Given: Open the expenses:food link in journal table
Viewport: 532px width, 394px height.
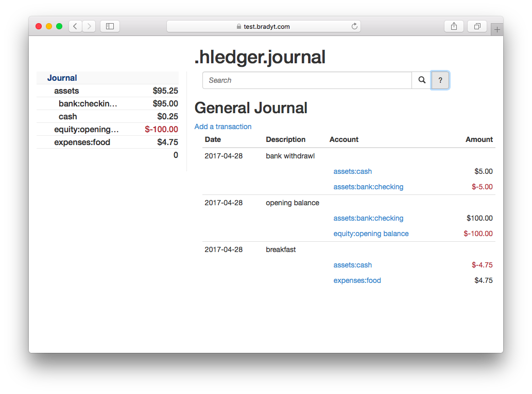Looking at the screenshot, I should 357,280.
